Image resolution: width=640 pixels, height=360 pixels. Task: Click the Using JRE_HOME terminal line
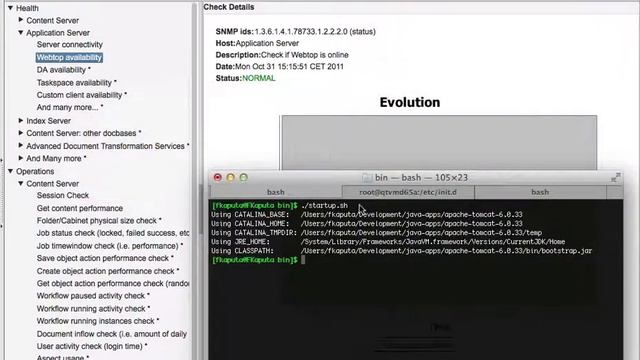click(x=388, y=242)
